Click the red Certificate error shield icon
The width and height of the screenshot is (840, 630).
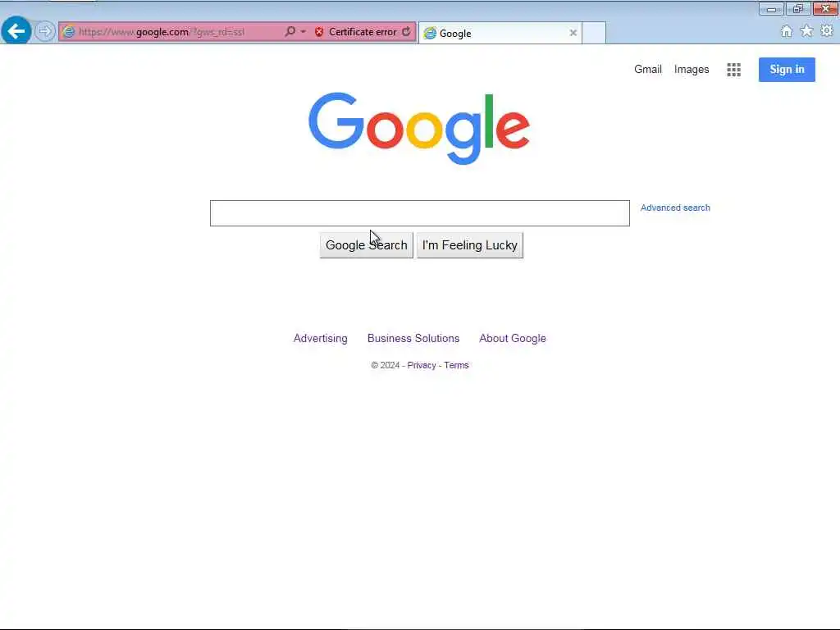tap(319, 32)
